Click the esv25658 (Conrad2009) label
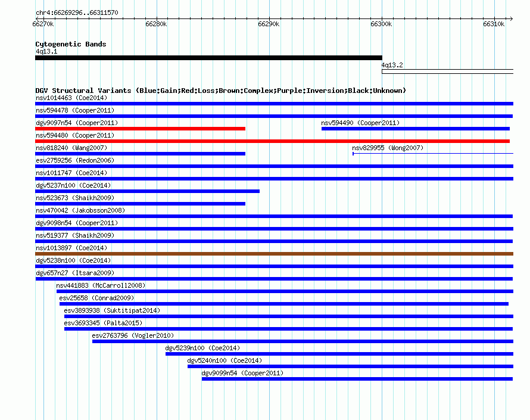Image resolution: width=530 pixels, height=420 pixels. coord(96,298)
